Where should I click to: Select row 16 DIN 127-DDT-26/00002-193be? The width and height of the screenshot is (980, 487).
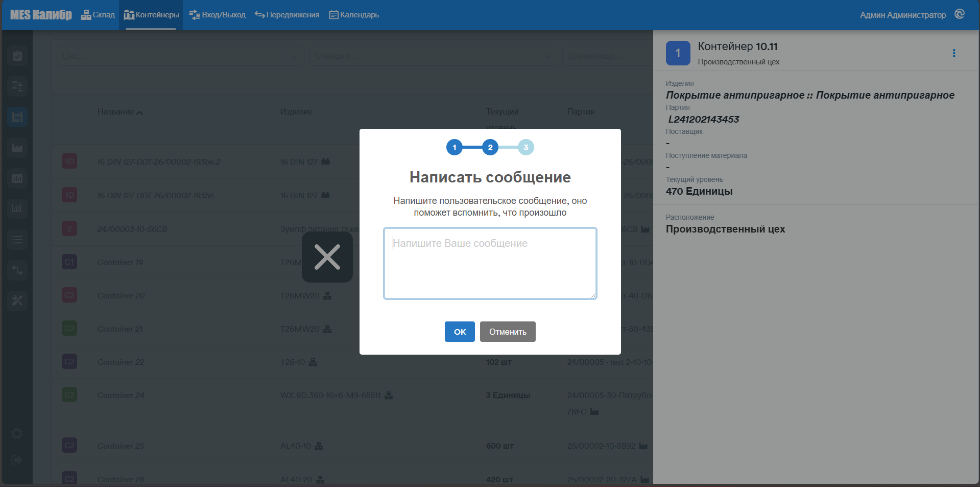pos(352,195)
